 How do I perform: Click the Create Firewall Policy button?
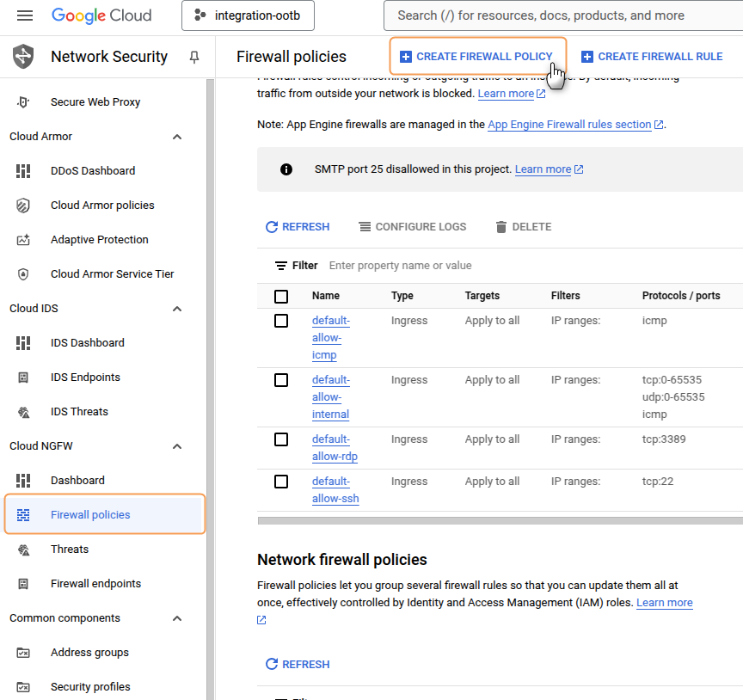[477, 57]
